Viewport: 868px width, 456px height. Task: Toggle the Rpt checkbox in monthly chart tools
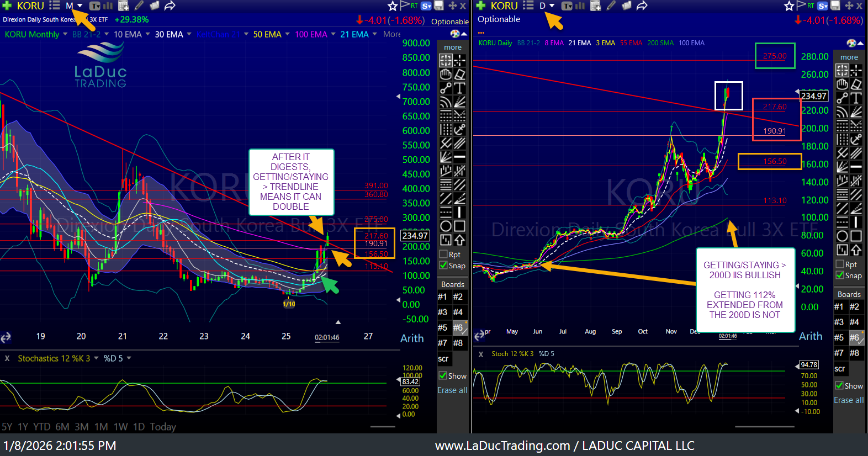tap(443, 254)
